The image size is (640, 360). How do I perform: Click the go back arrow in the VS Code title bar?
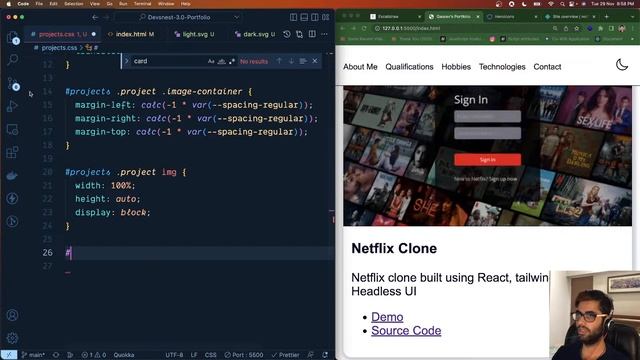point(95,17)
